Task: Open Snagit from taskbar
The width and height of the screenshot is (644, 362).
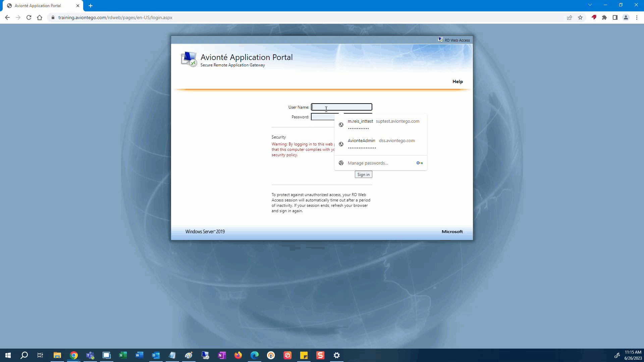Action: point(320,355)
